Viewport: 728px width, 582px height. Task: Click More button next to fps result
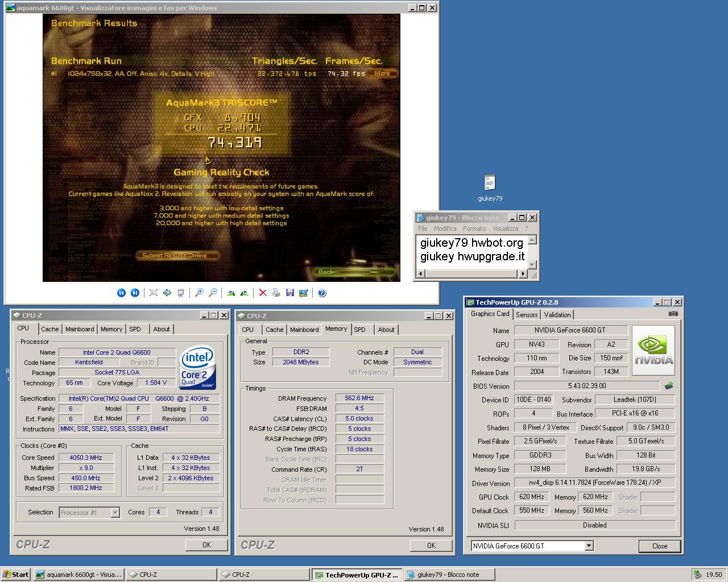click(382, 73)
